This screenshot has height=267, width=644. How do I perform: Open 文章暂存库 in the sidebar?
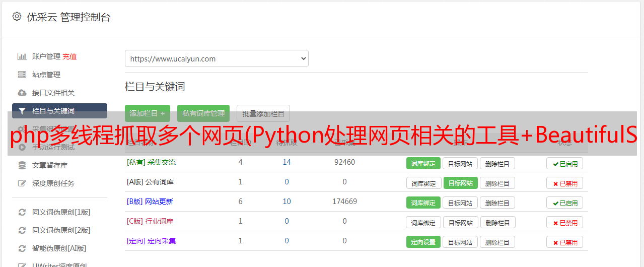coord(50,165)
